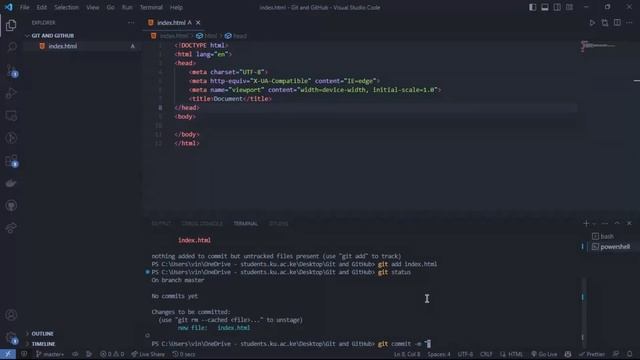Open editor More Actions ellipsis

pyautogui.click(x=629, y=23)
